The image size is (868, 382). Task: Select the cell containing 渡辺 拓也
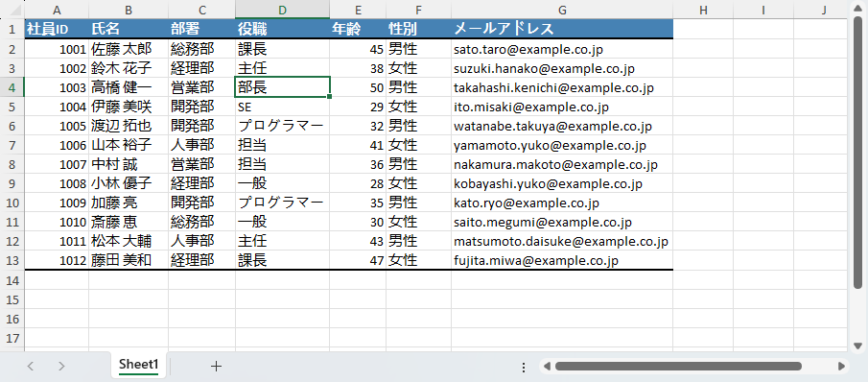[129, 126]
